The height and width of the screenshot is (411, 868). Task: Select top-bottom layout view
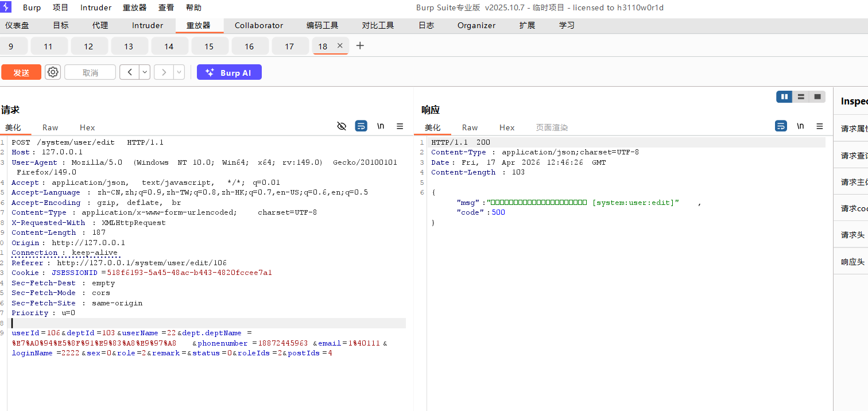801,97
